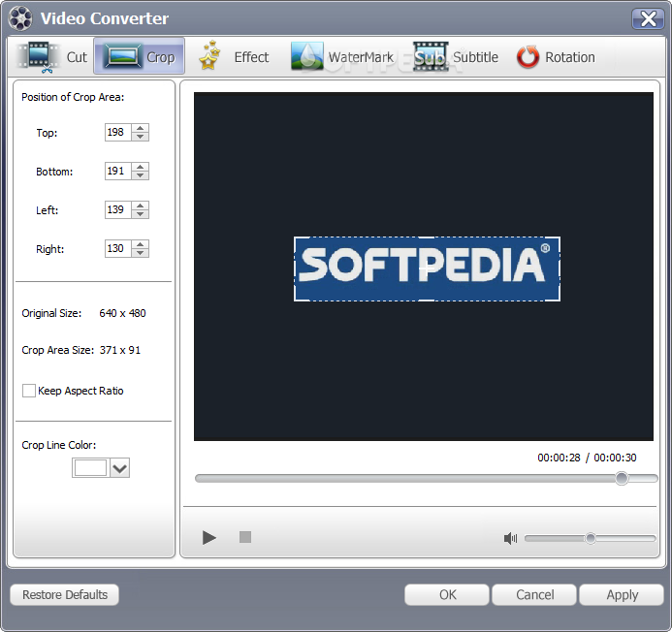
Task: Decrease the Bottom crop value
Action: pyautogui.click(x=141, y=175)
